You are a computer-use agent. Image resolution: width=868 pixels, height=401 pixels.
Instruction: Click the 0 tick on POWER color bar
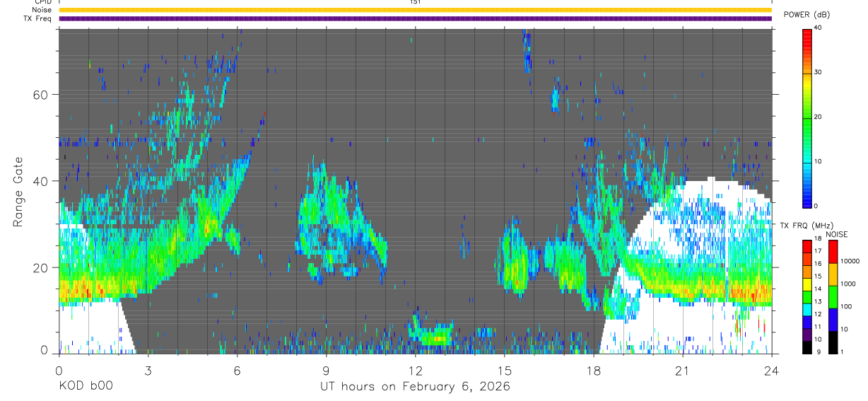(815, 205)
